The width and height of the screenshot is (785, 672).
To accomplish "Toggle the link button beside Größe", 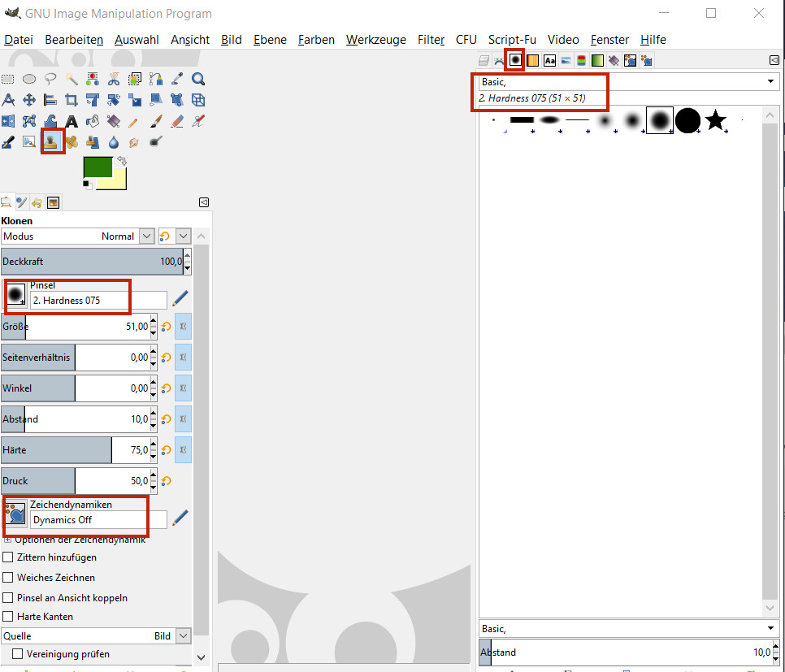I will click(x=183, y=327).
